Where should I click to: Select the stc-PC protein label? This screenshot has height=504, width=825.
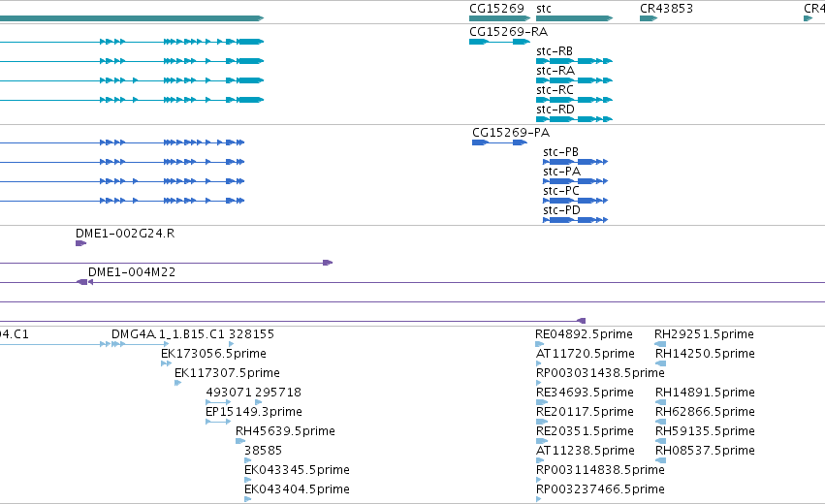point(561,191)
